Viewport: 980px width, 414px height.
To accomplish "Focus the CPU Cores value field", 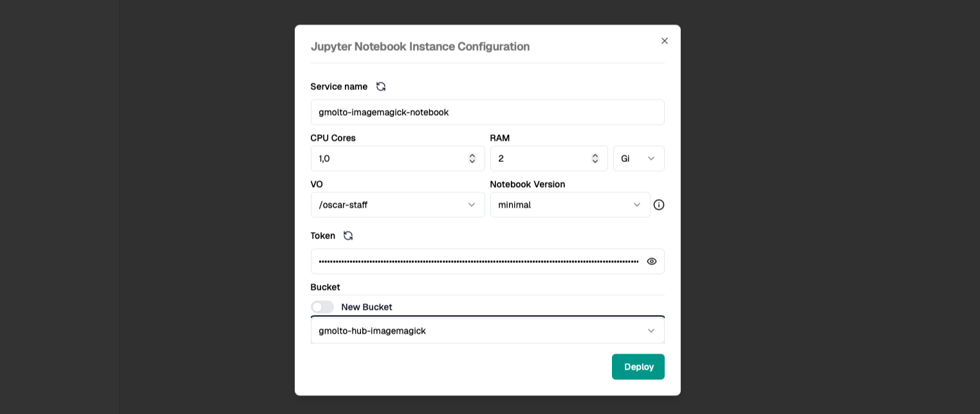I will click(x=386, y=159).
